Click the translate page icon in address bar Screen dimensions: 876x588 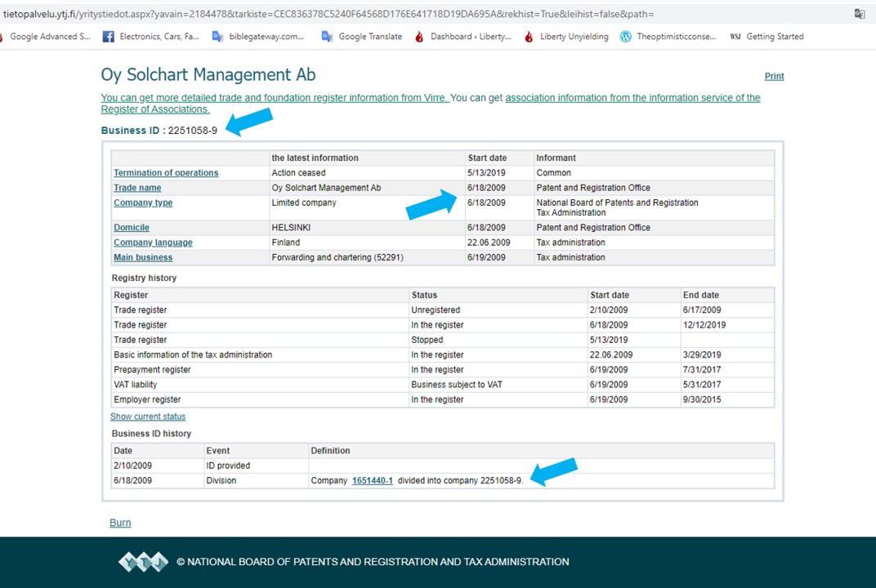coord(859,14)
